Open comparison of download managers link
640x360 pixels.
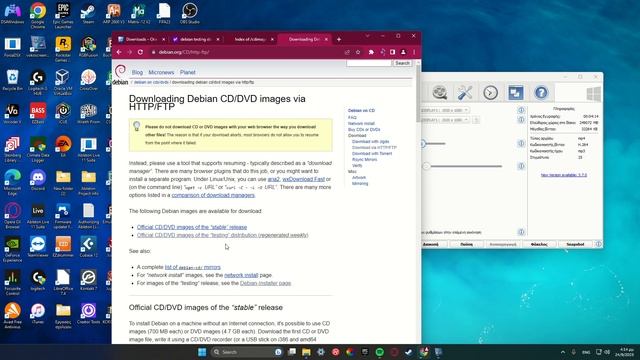(x=213, y=195)
